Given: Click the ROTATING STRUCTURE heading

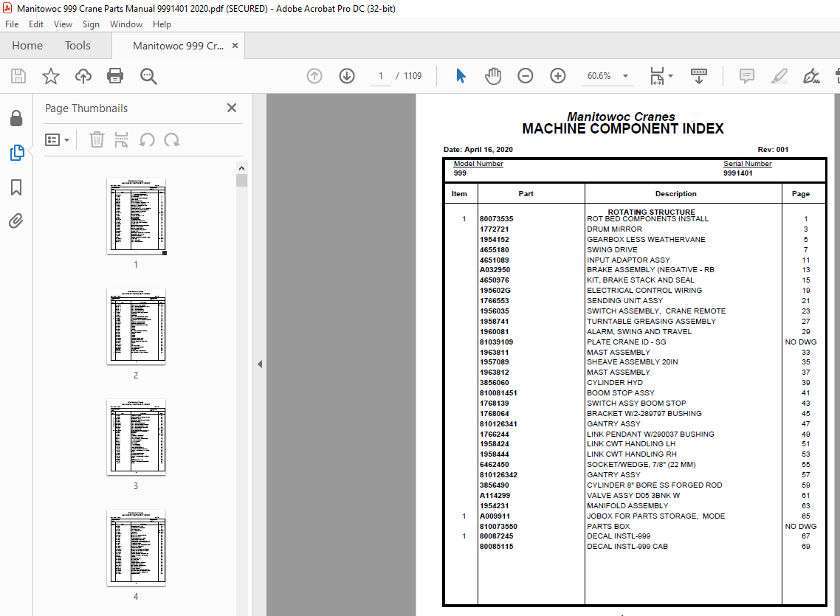Looking at the screenshot, I should coord(652,212).
